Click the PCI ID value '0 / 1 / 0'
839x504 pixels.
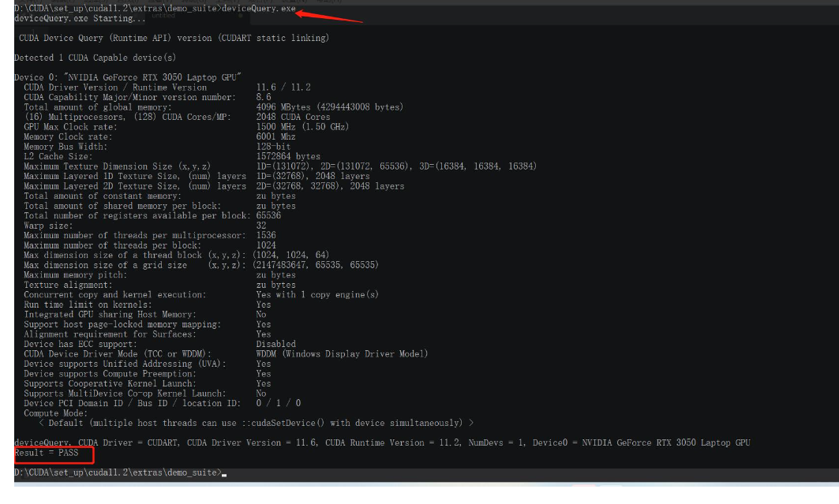coord(279,404)
